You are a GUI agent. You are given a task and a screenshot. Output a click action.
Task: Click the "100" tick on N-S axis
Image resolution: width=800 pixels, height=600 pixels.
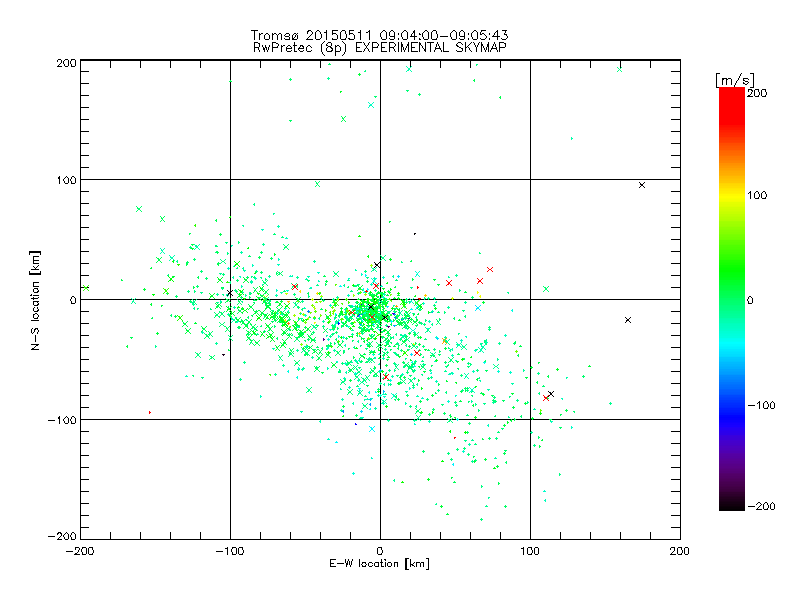point(66,180)
